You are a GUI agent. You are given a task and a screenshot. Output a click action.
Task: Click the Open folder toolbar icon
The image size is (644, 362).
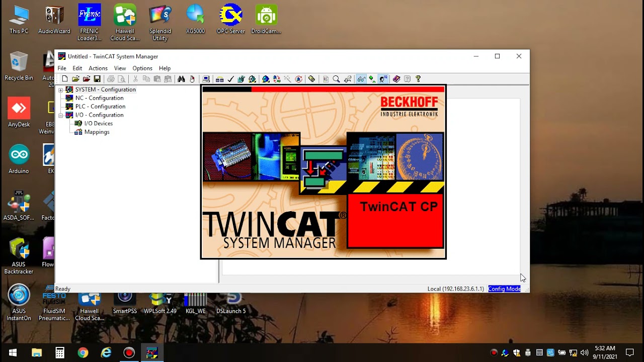click(x=75, y=79)
